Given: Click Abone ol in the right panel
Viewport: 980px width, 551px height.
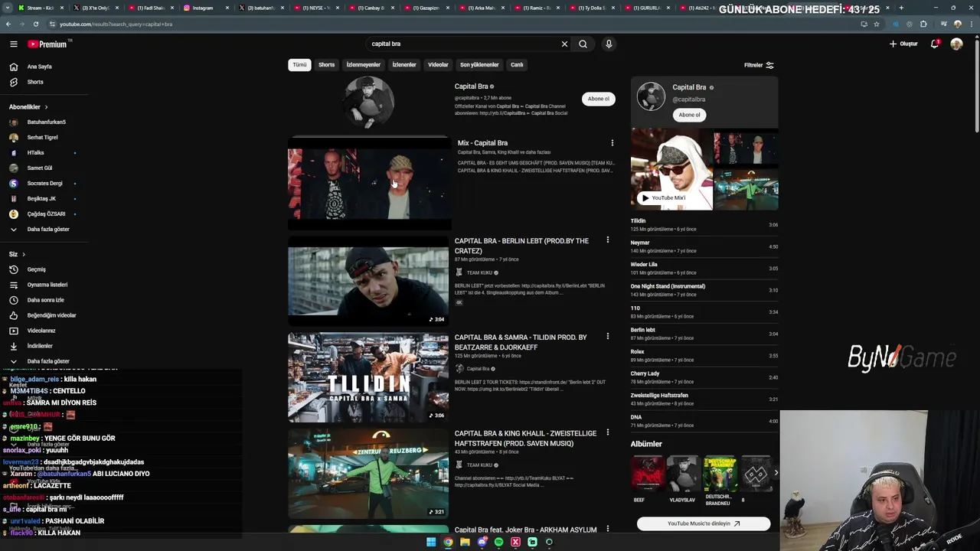Looking at the screenshot, I should pos(689,115).
